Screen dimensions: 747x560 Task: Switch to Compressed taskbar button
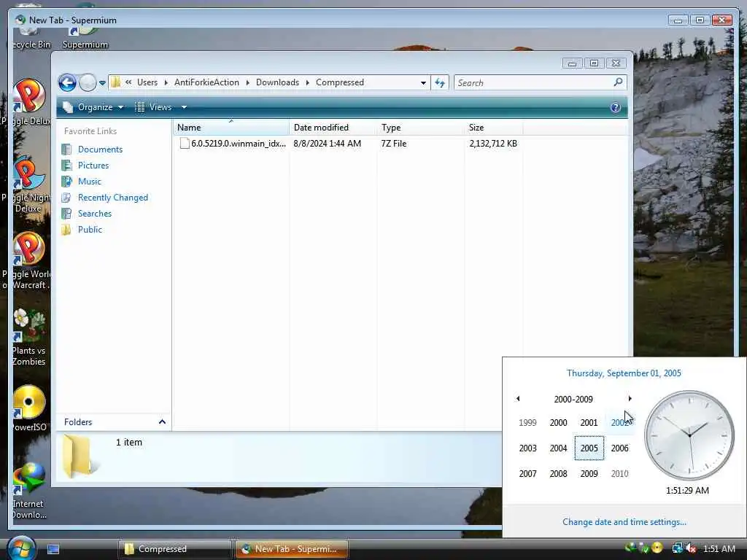coord(175,549)
